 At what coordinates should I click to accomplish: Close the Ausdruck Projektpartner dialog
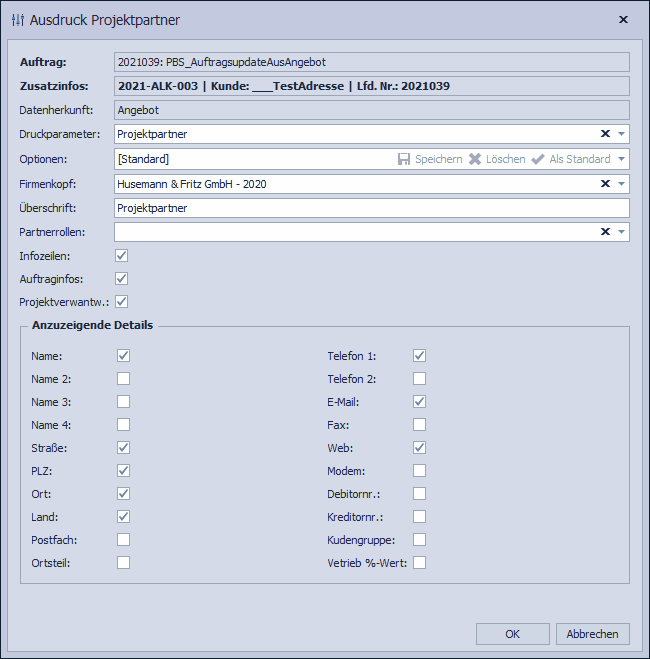coord(623,20)
